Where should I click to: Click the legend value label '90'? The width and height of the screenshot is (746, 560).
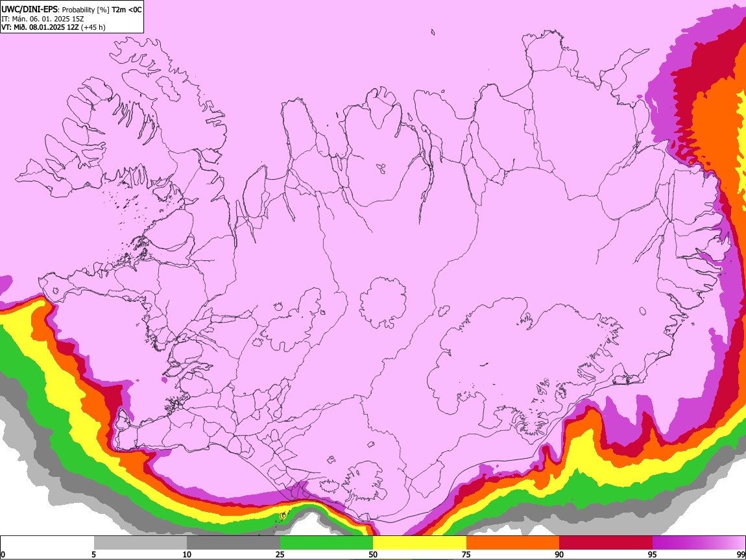tap(559, 554)
